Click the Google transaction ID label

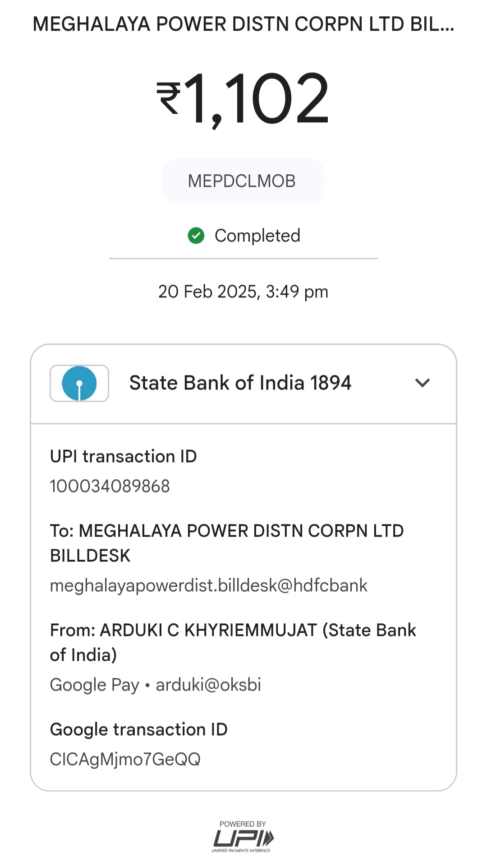pos(138,729)
